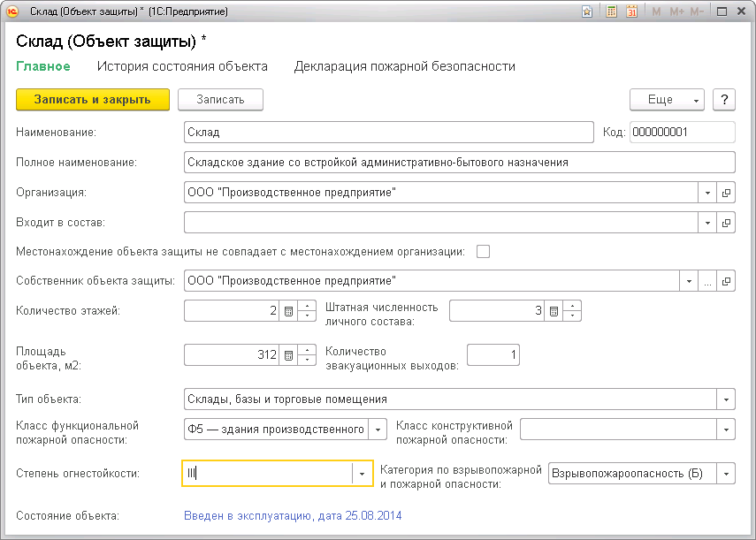This screenshot has height=540, width=756.
Task: Open the Еще menu button
Action: coord(666,100)
